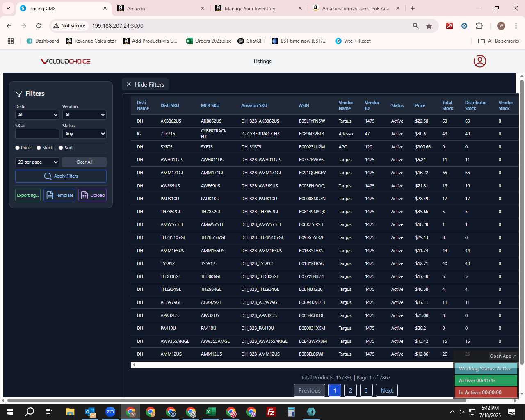Click the page vertical scrollbar

(x=522, y=221)
